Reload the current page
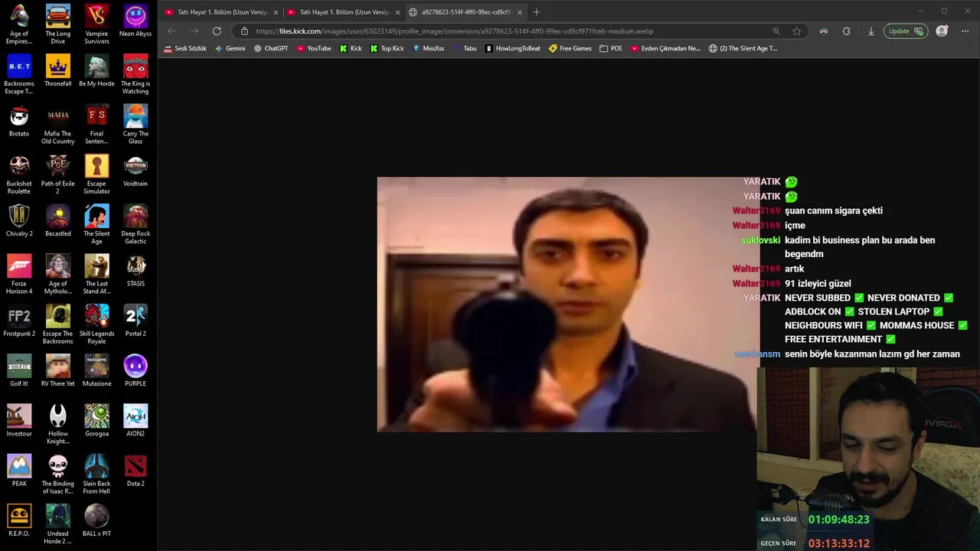The height and width of the screenshot is (551, 980). (x=217, y=31)
